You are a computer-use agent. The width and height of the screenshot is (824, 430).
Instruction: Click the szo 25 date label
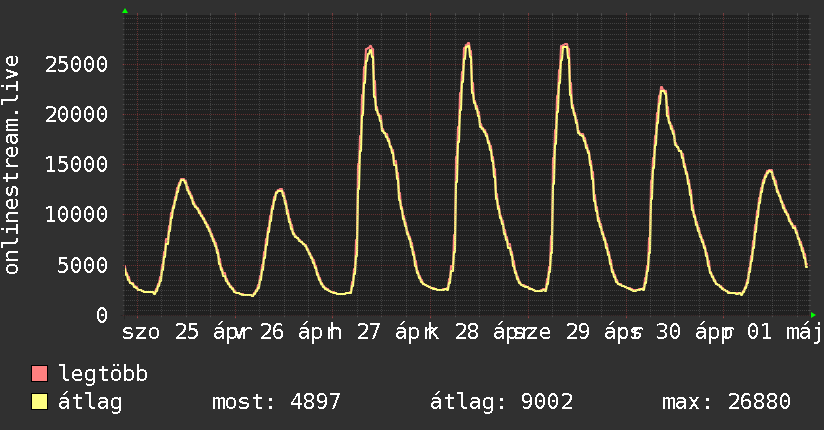pos(161,332)
